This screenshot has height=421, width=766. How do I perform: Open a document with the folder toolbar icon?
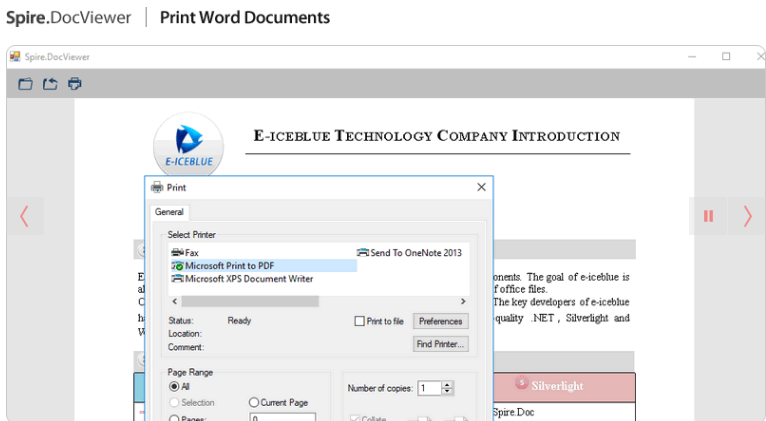click(x=25, y=84)
